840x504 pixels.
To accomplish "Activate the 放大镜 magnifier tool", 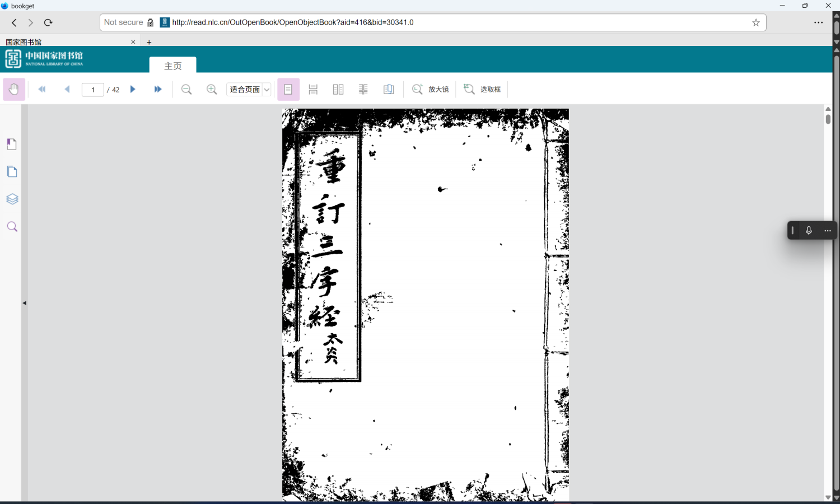I will click(430, 90).
